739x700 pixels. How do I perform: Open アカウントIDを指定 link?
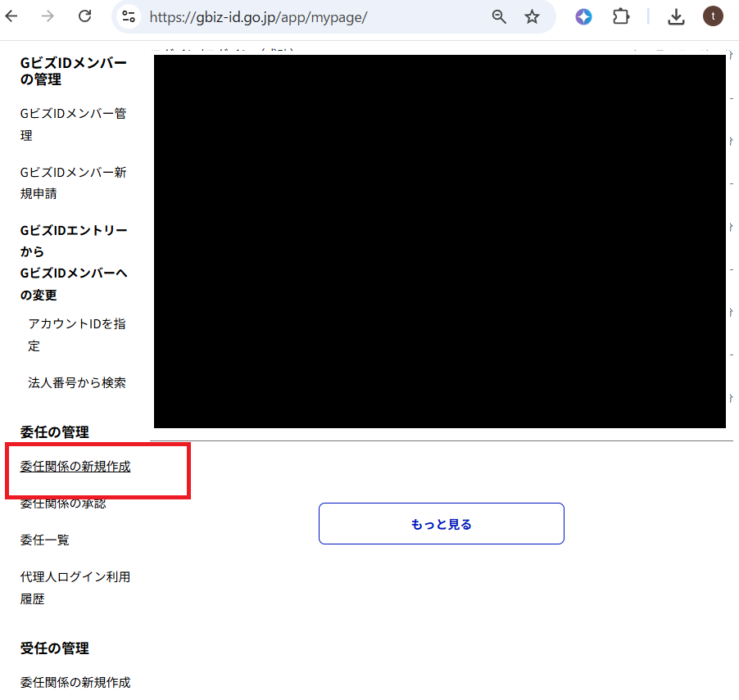pyautogui.click(x=77, y=335)
